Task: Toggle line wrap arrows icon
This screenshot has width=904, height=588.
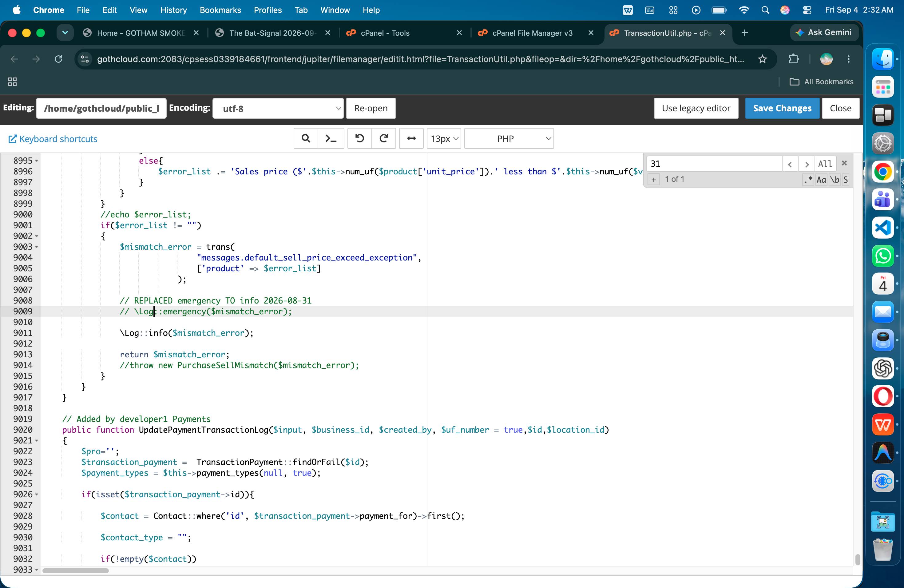Action: (x=411, y=139)
